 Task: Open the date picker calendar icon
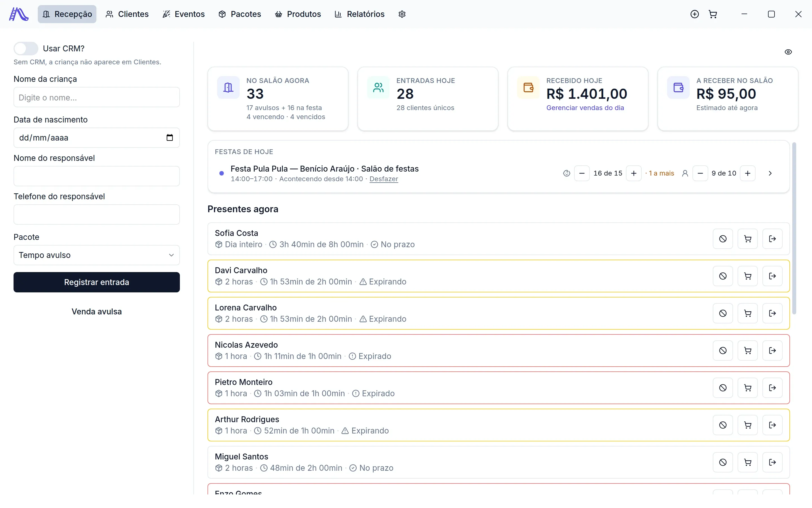169,138
